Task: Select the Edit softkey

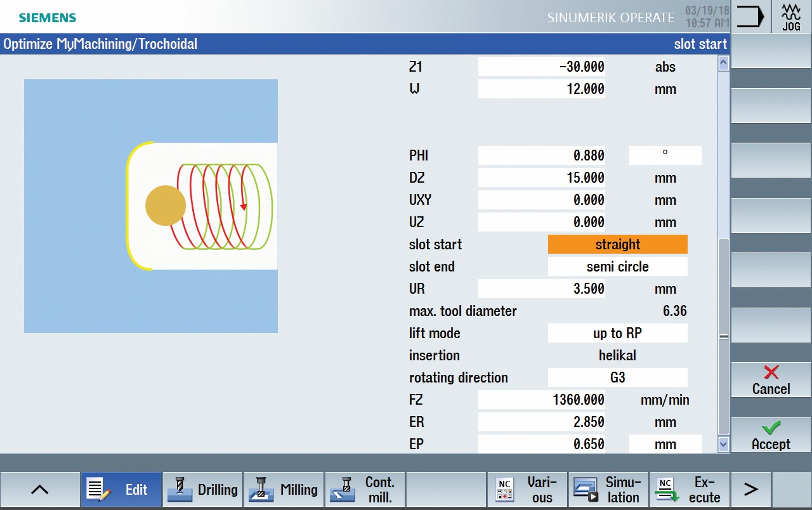Action: [121, 490]
